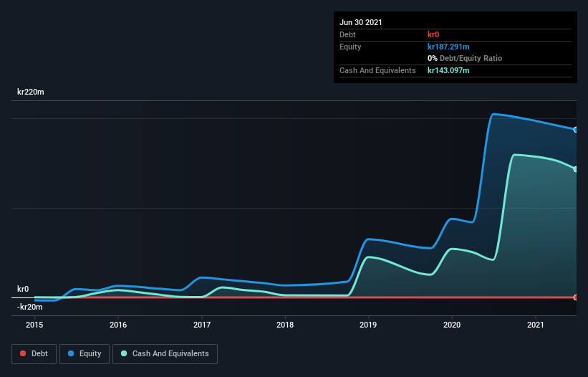Click the red Debt endpoint marker
This screenshot has height=377, width=588.
point(576,297)
